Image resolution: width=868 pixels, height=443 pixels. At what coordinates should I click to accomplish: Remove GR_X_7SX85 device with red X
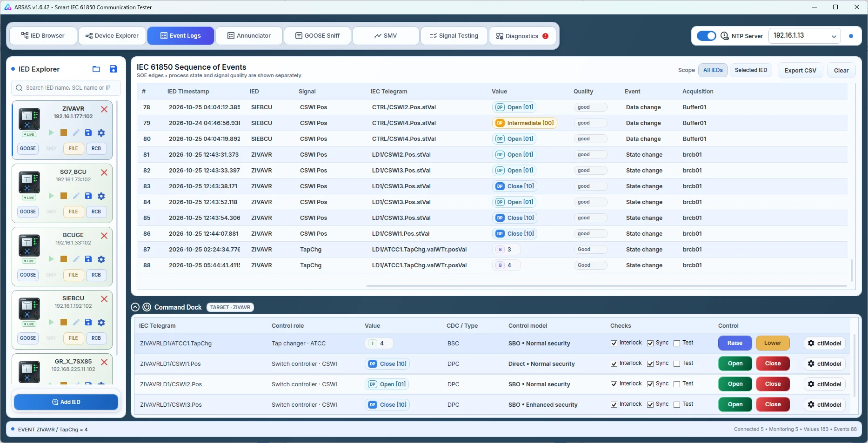click(x=104, y=362)
